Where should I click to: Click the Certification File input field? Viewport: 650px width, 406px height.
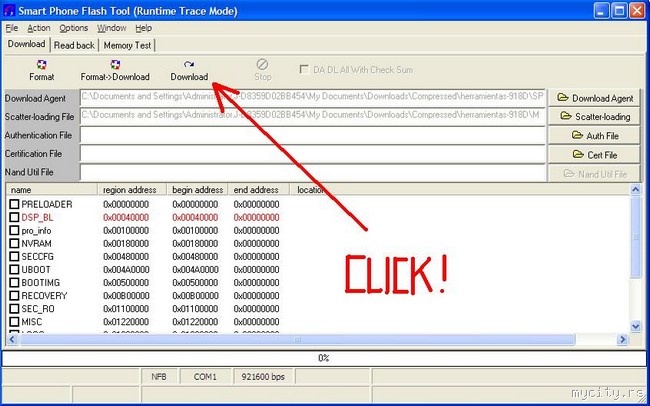[313, 154]
